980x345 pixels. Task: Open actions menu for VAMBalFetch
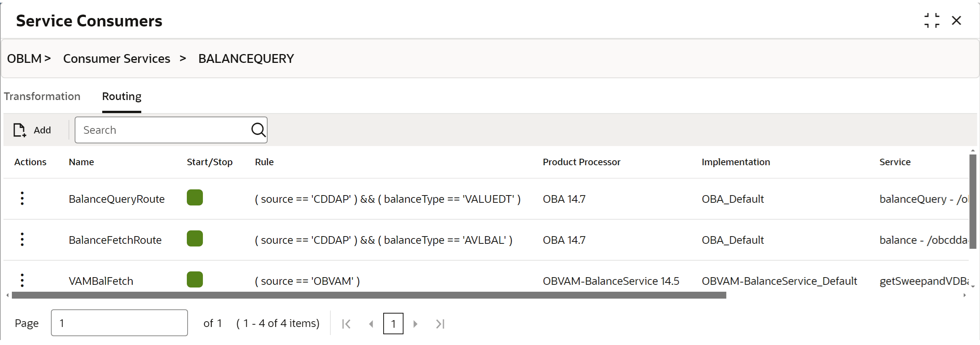click(x=22, y=280)
